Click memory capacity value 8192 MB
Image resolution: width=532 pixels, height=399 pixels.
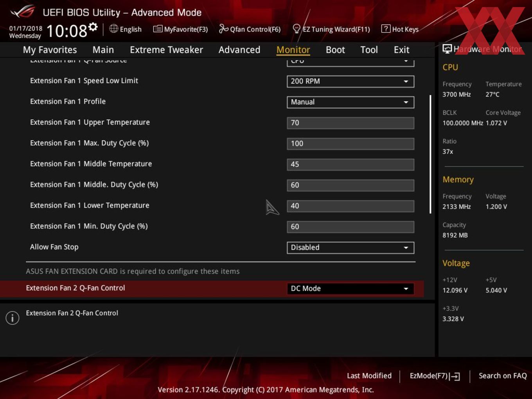455,235
